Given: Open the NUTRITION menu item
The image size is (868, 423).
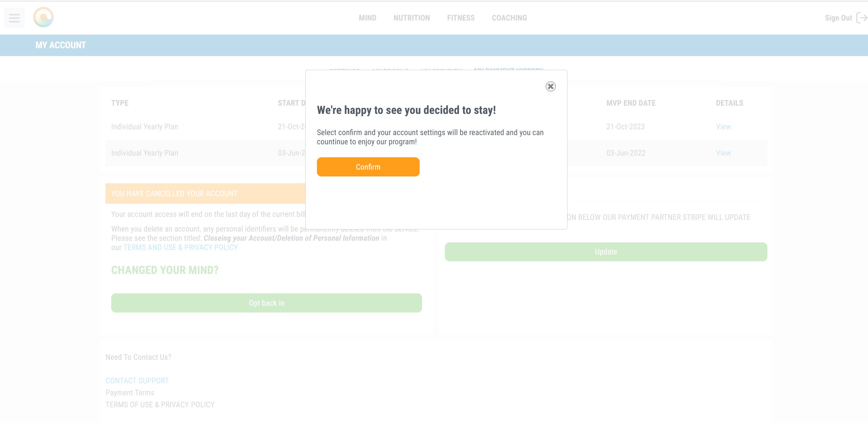Looking at the screenshot, I should 411,18.
